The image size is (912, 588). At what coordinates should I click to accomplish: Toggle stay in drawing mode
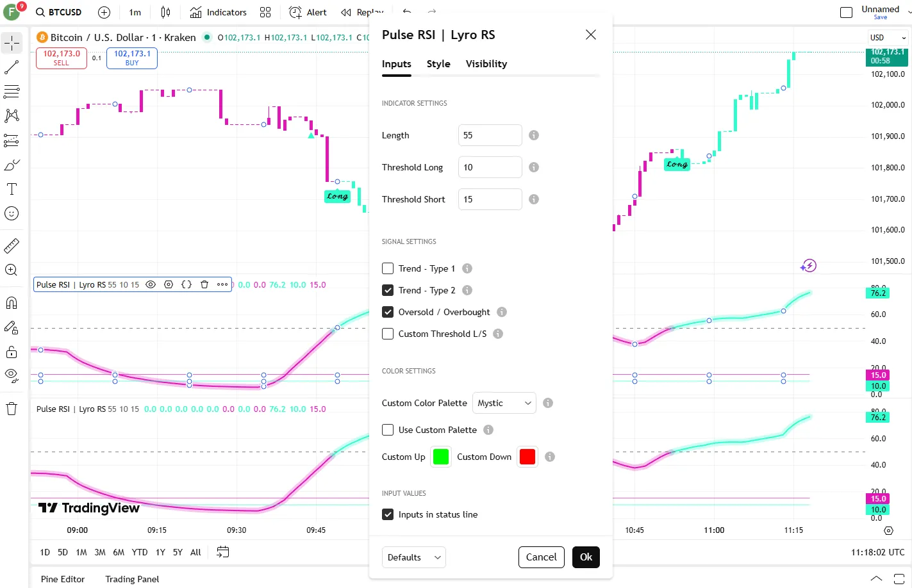coord(12,327)
